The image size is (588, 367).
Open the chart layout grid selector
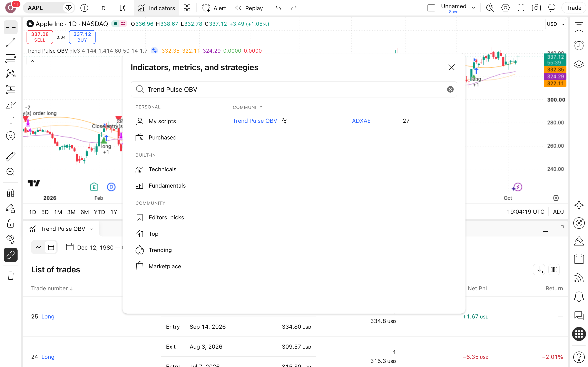[x=187, y=8]
